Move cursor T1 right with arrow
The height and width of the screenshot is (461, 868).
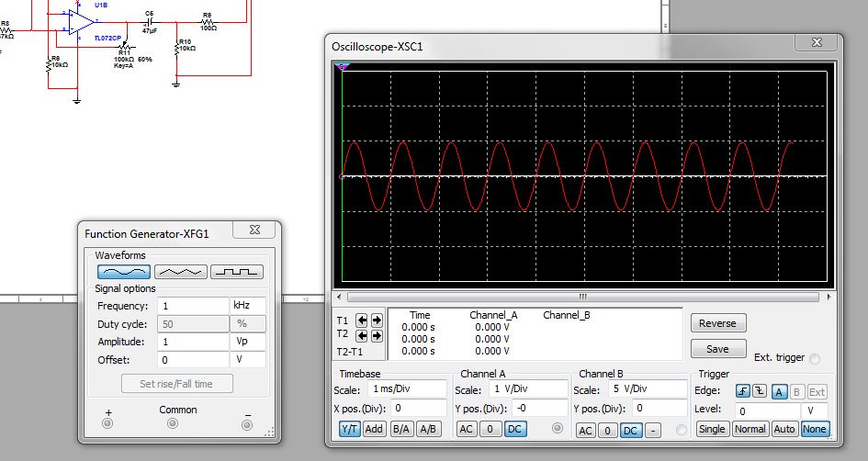pos(377,320)
